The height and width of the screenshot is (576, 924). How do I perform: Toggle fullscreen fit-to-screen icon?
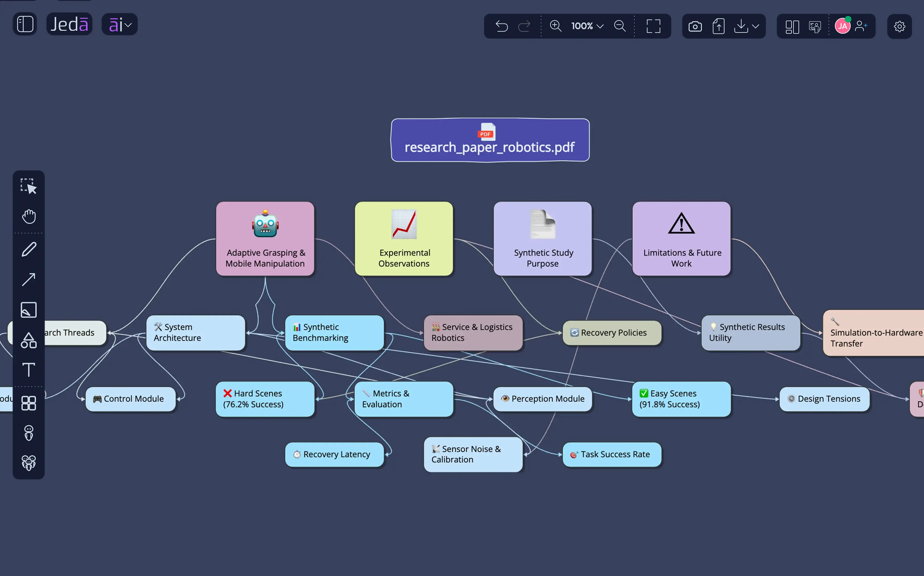(x=653, y=26)
